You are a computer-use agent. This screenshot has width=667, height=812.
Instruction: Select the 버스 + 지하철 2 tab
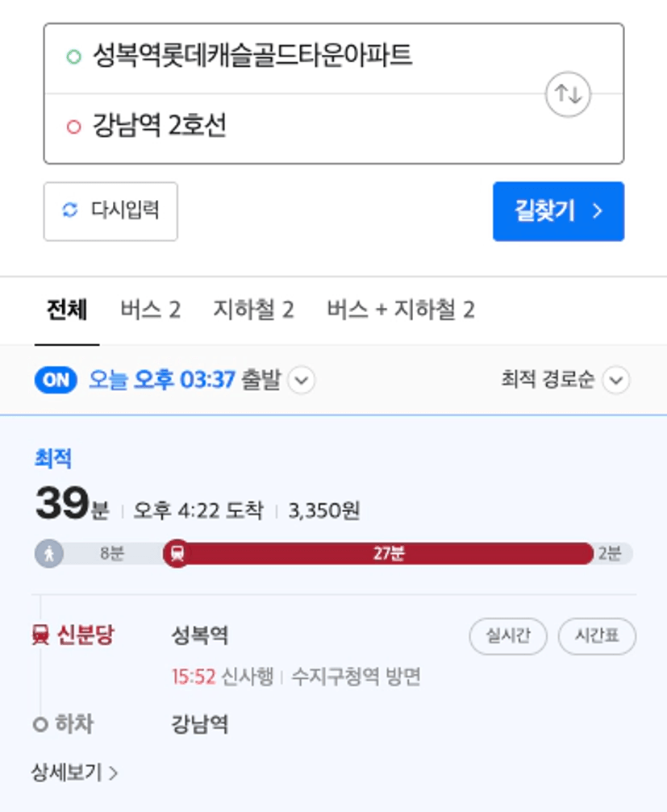point(401,310)
